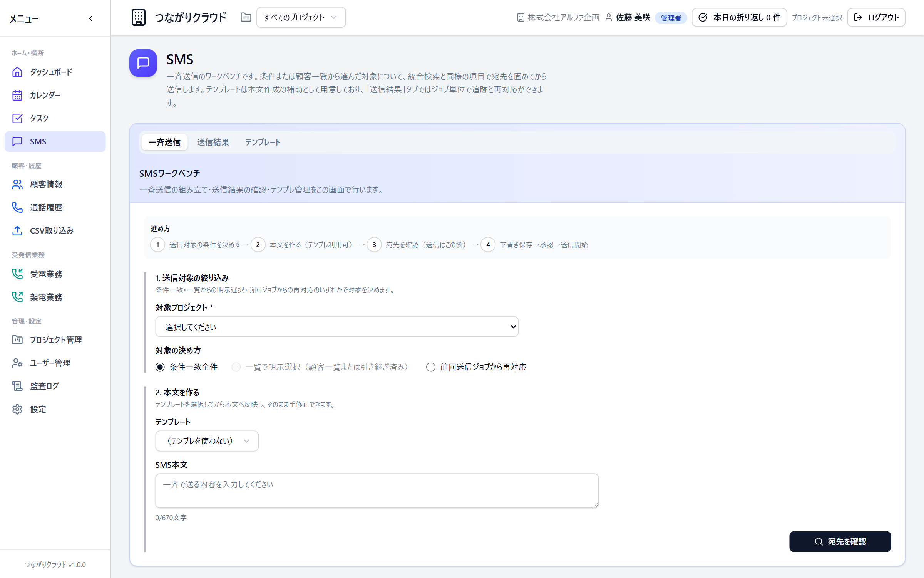
Task: Select 前回送信ジョブから再対応 radio button
Action: pos(431,367)
